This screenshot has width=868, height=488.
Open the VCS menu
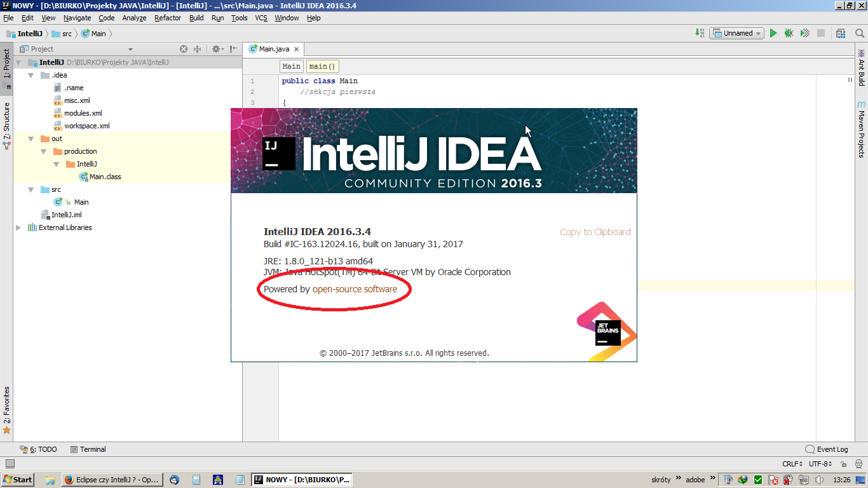pyautogui.click(x=261, y=18)
